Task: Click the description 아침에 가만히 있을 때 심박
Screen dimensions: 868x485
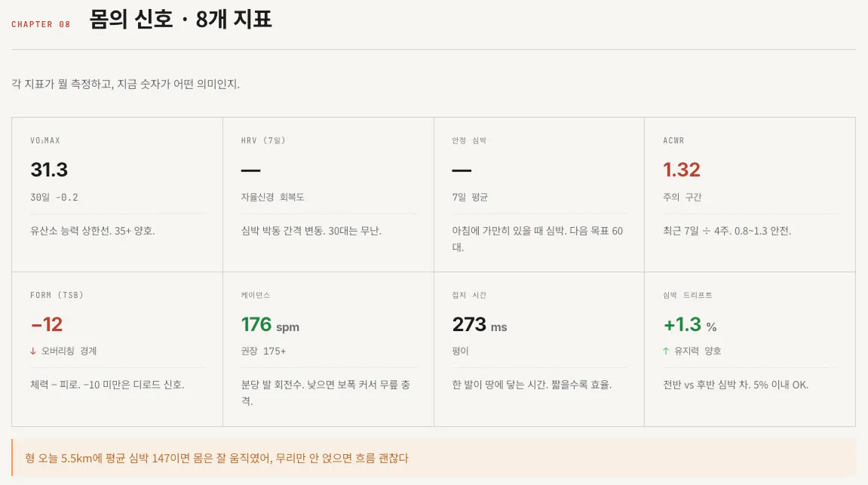Action: [x=538, y=238]
